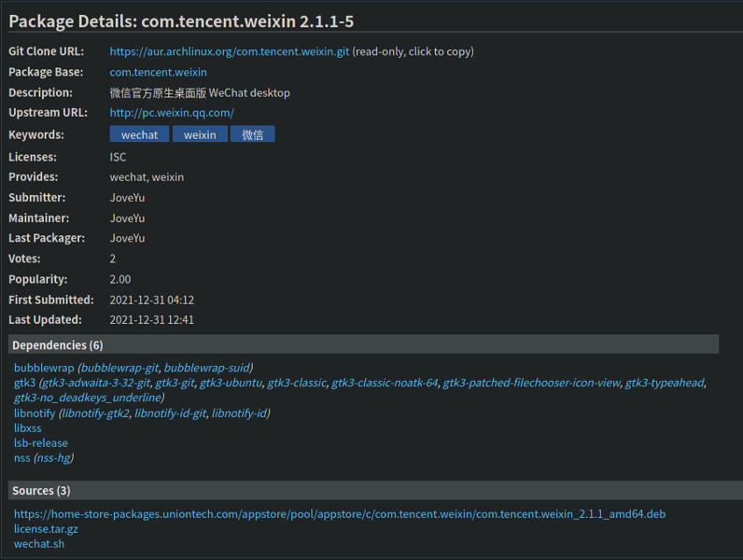Open the gtk3-no_deadkeys_underline package link
Screen dimensions: 743x560
88,398
